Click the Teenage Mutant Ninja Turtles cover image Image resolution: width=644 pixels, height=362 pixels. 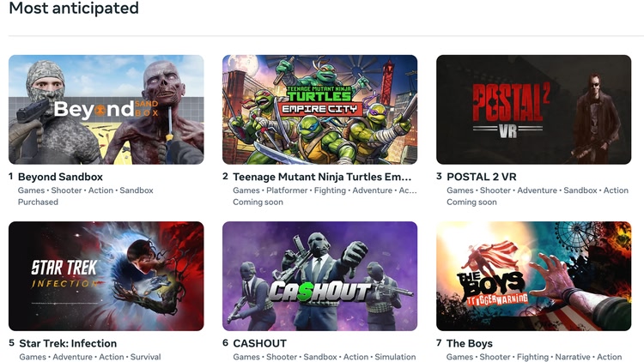(x=319, y=110)
